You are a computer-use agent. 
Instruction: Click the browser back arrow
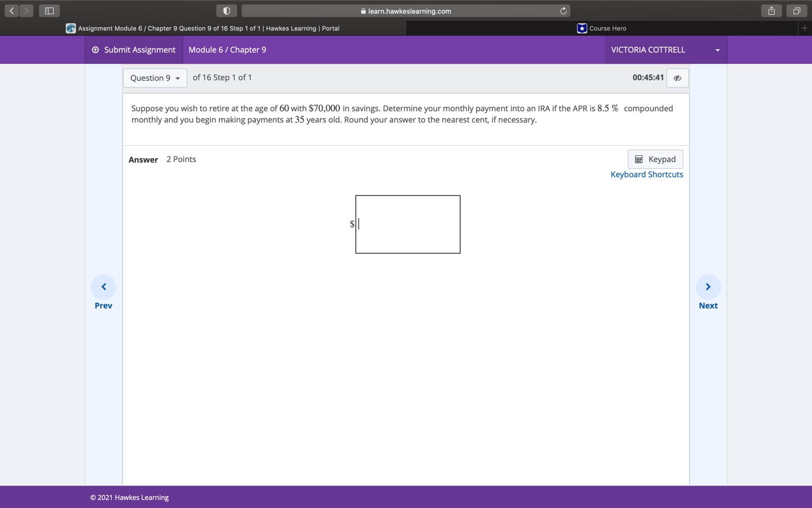(11, 10)
